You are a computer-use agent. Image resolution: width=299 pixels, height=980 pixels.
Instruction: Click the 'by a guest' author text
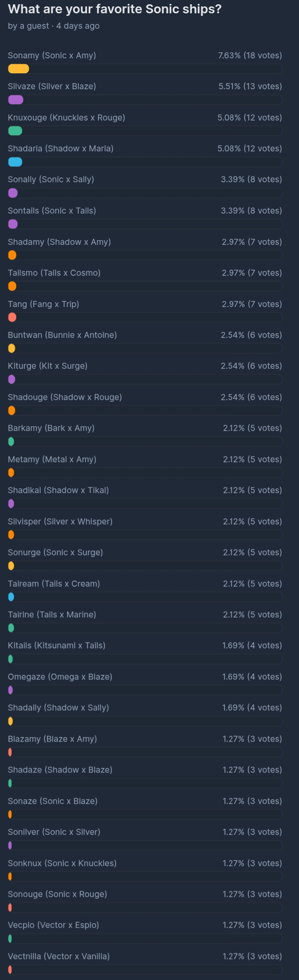tap(28, 26)
